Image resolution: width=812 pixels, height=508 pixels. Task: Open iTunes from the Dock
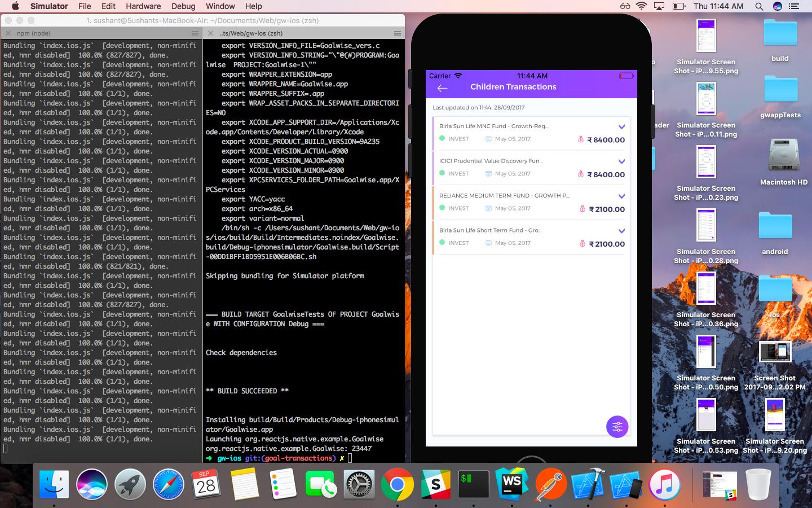(664, 484)
